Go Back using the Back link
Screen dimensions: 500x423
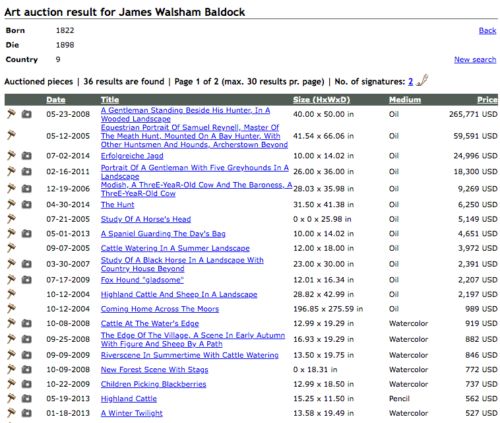(x=487, y=31)
